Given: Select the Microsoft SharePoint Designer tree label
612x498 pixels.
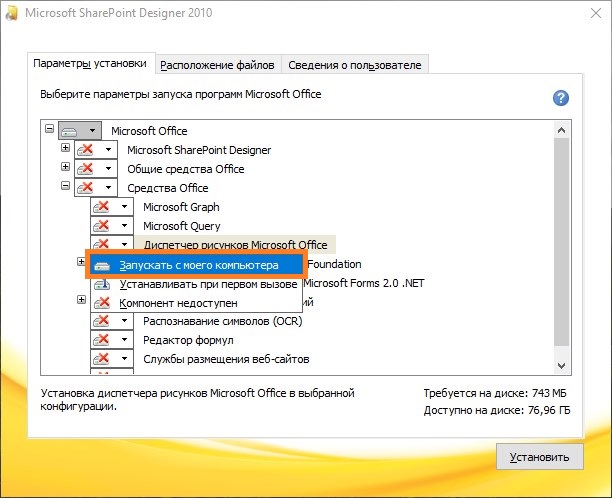Looking at the screenshot, I should click(x=199, y=150).
